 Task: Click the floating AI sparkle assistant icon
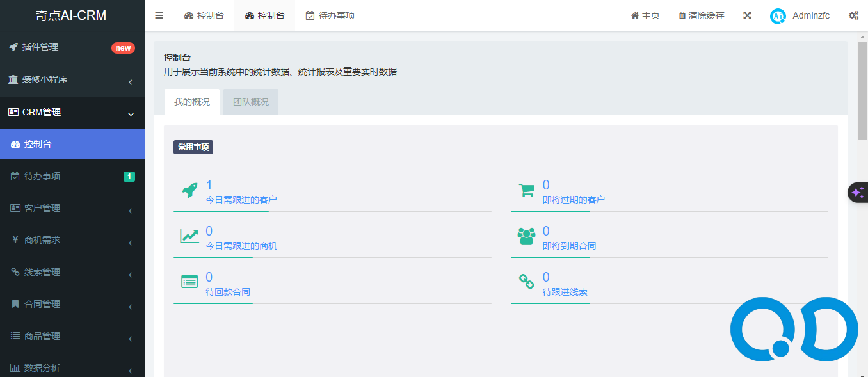858,193
